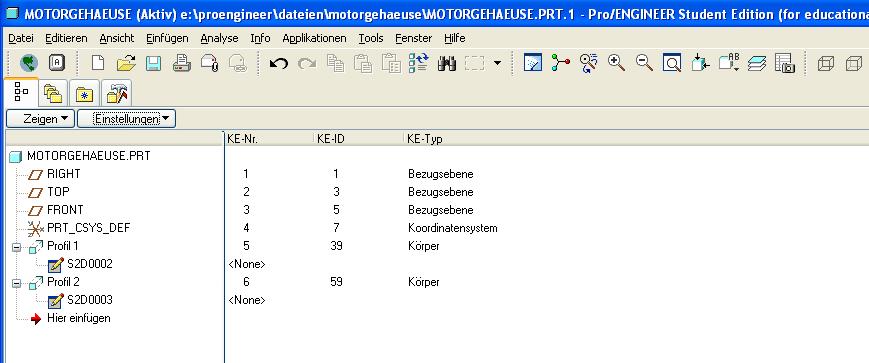The height and width of the screenshot is (363, 869).
Task: Click the zoom out magnifier icon
Action: (x=644, y=63)
